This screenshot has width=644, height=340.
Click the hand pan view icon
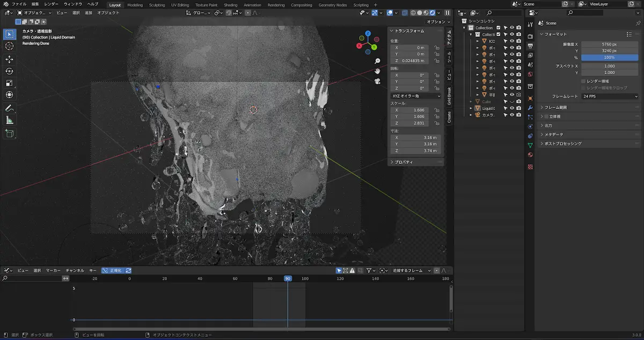click(x=378, y=71)
